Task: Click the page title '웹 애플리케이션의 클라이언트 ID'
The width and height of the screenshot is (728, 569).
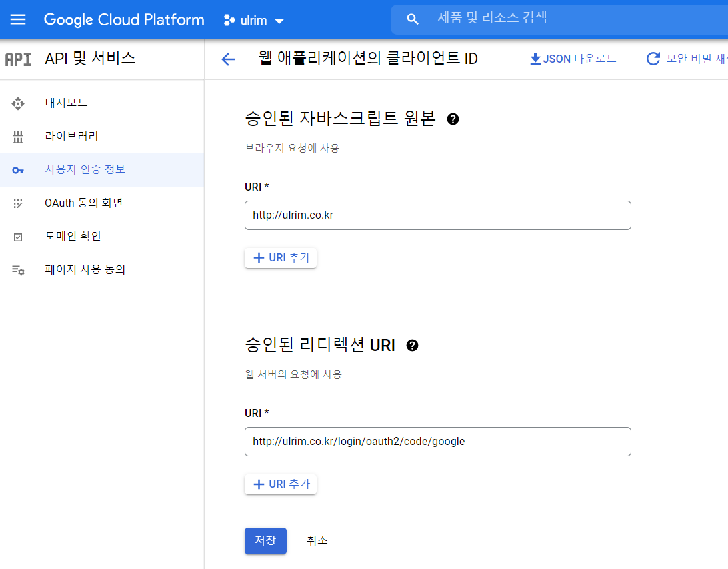Action: [368, 59]
